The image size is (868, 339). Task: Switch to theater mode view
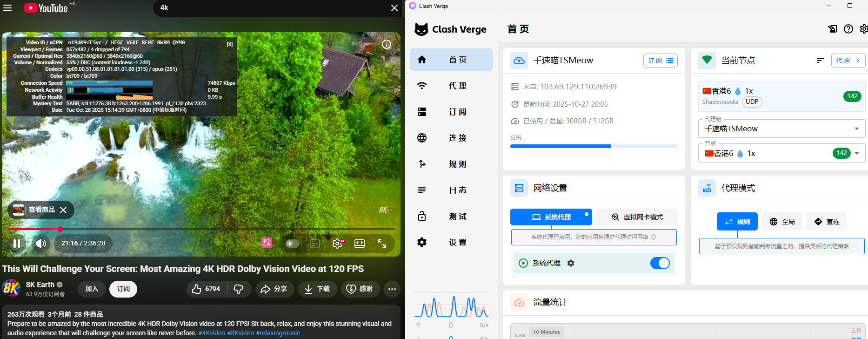360,243
